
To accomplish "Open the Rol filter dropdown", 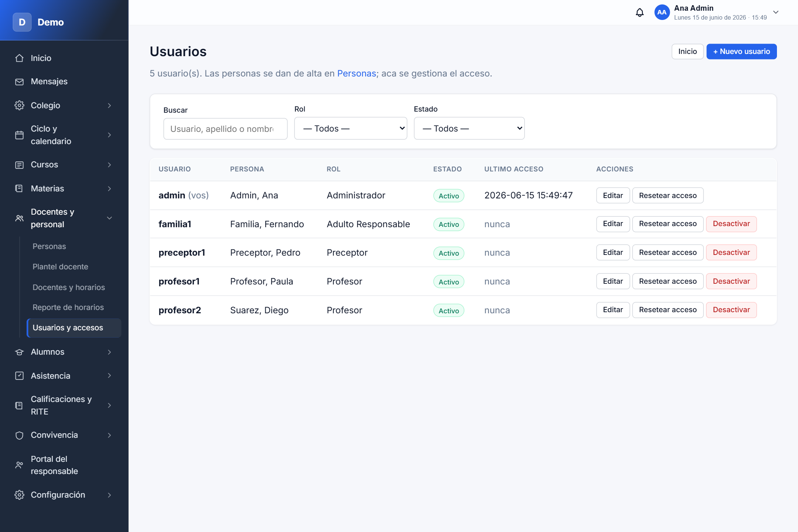I will pos(351,129).
